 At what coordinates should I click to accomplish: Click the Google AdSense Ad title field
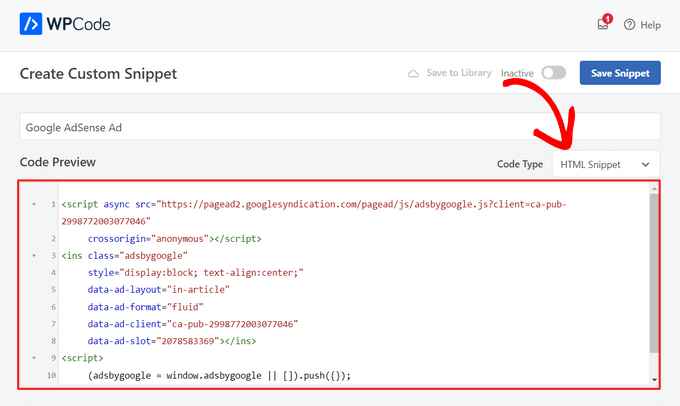pyautogui.click(x=340, y=127)
